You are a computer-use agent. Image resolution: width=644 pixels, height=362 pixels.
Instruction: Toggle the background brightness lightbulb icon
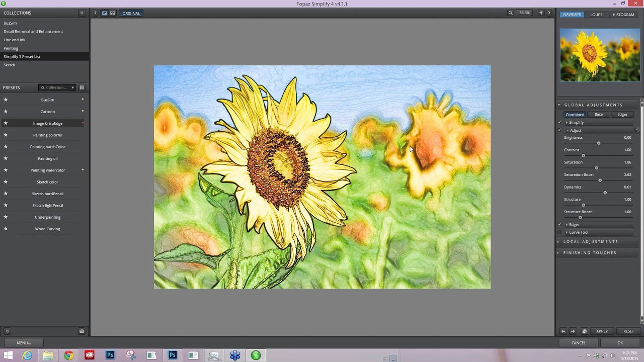tap(541, 13)
